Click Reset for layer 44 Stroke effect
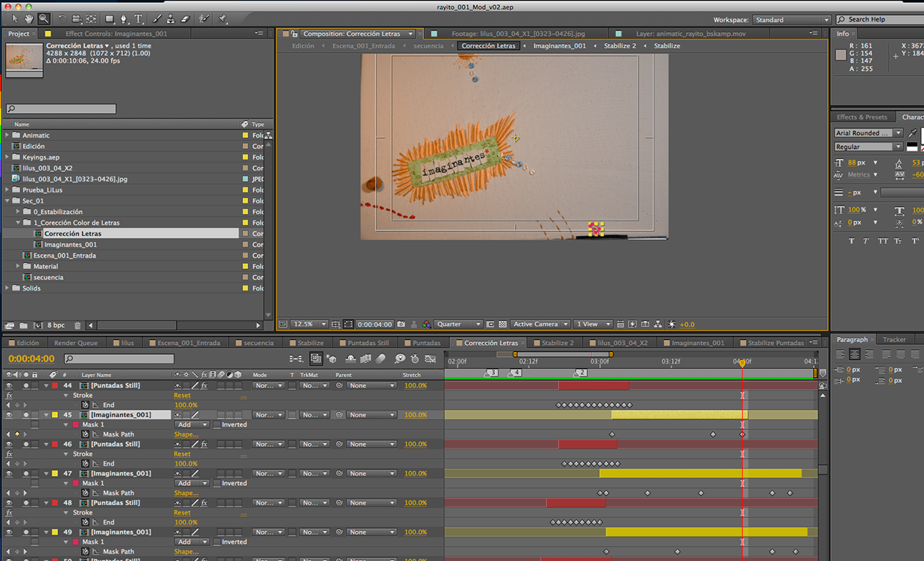924x561 pixels. [x=182, y=396]
